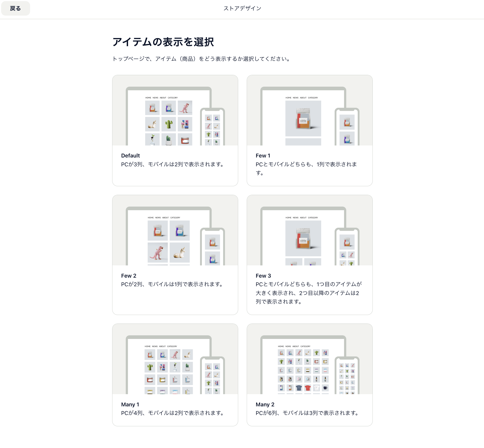This screenshot has height=448, width=484.
Task: Select the Many 2 layout preview image
Action: point(309,359)
